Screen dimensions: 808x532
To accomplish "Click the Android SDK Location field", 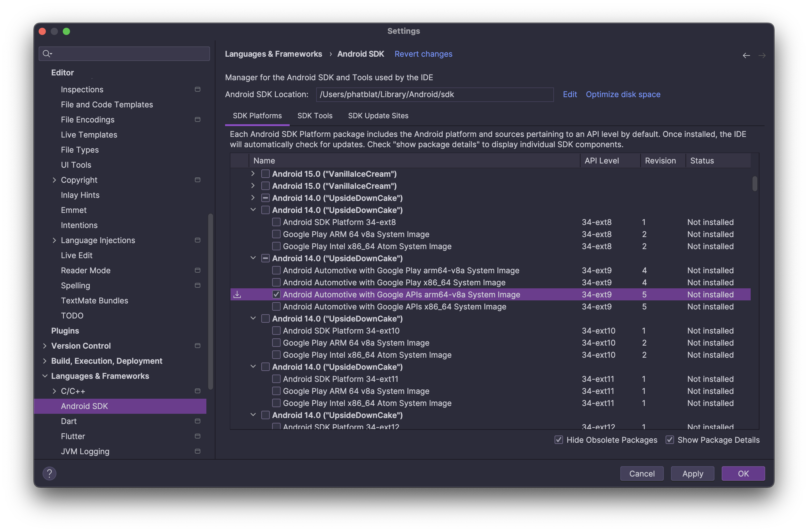I will pyautogui.click(x=434, y=94).
